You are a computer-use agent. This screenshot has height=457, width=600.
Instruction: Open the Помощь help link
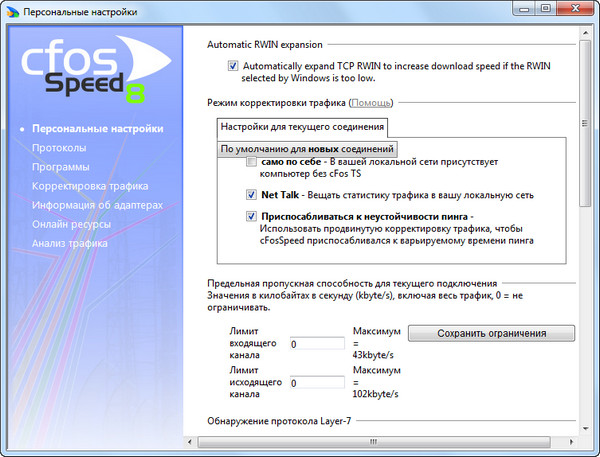(371, 103)
